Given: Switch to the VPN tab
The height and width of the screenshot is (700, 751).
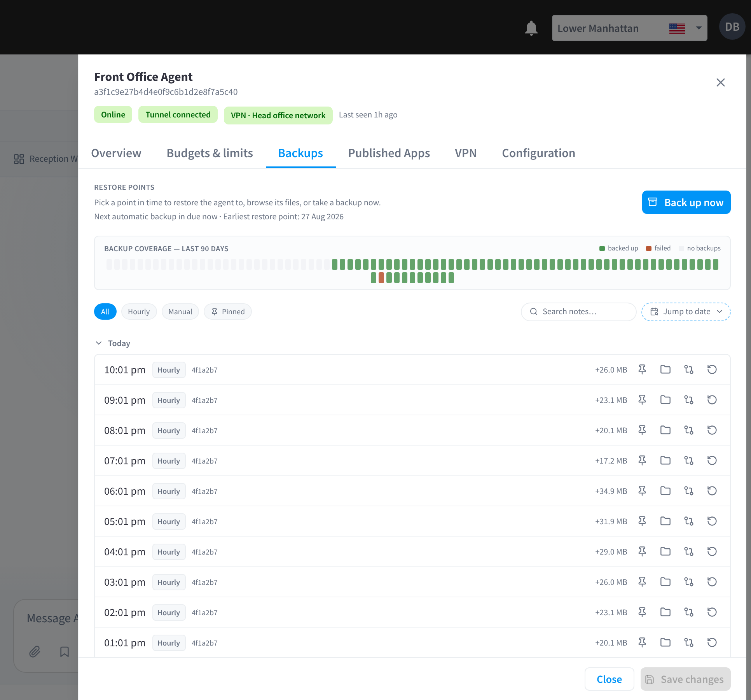Looking at the screenshot, I should click(466, 153).
